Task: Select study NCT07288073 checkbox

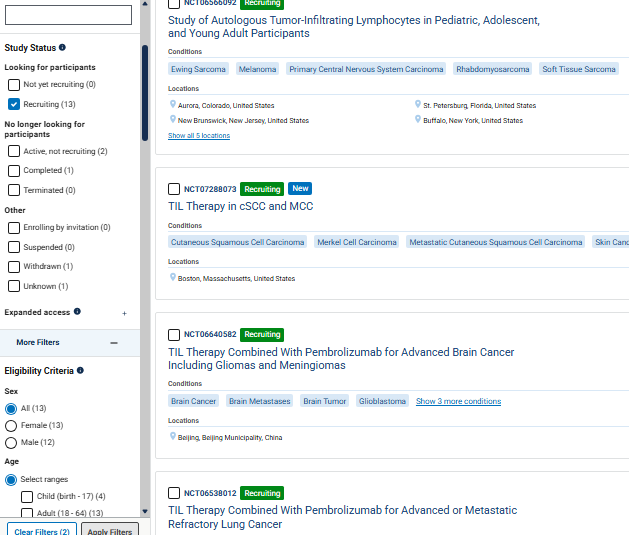Action: click(174, 189)
